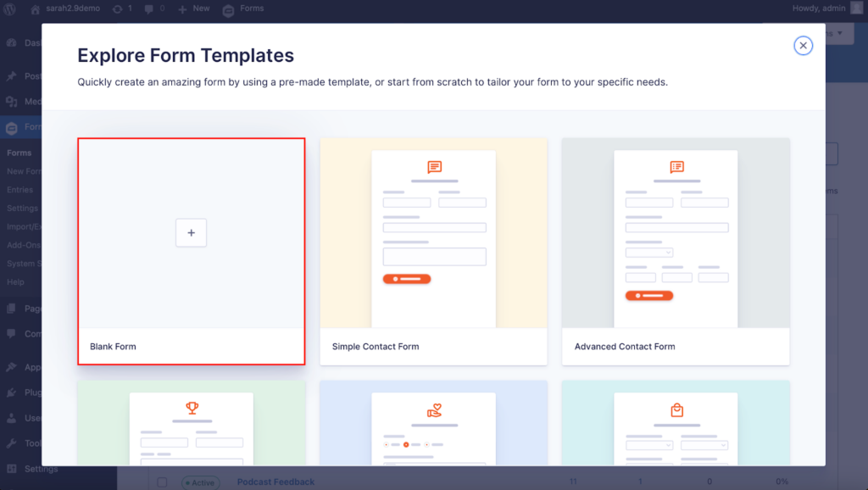This screenshot has width=868, height=490.
Task: Select the Simple Contact Form template thumbnail
Action: point(433,237)
